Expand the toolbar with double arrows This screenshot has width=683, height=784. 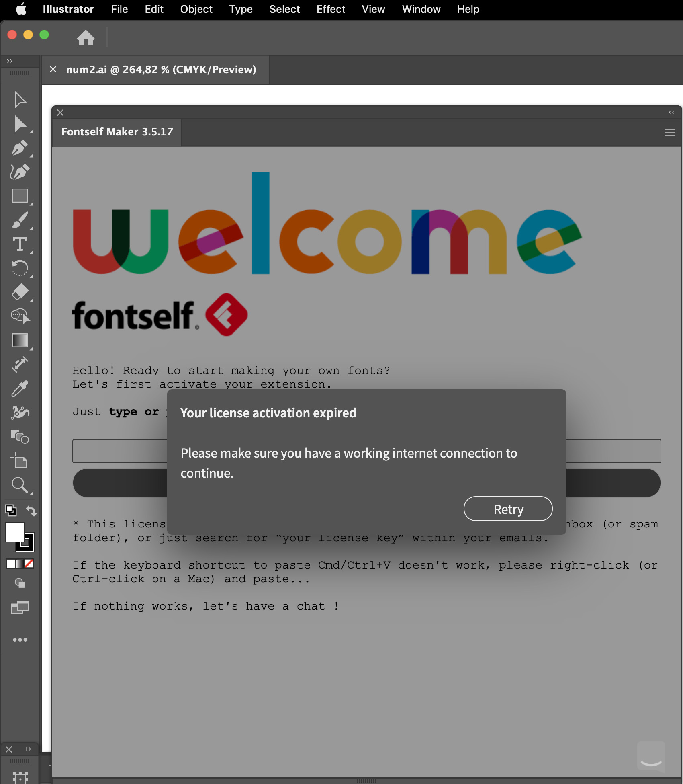[10, 61]
